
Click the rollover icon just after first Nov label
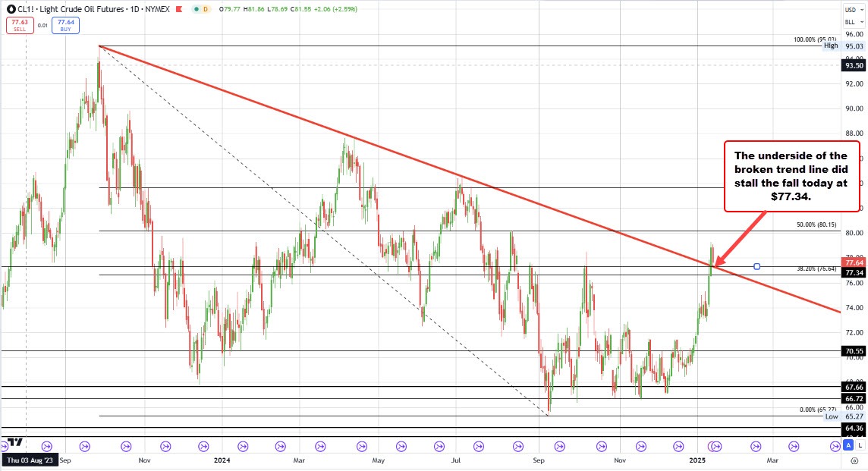165,446
